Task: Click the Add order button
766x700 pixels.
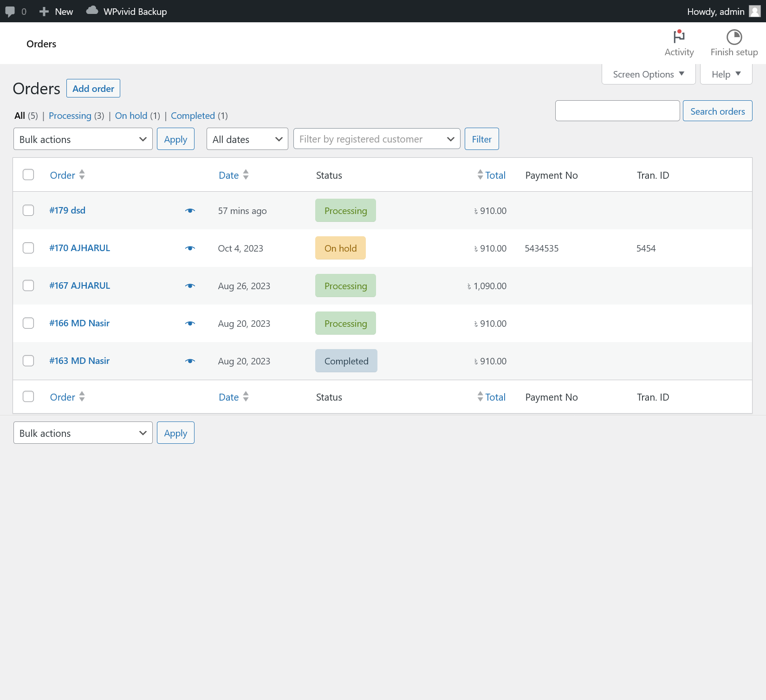Action: tap(93, 89)
